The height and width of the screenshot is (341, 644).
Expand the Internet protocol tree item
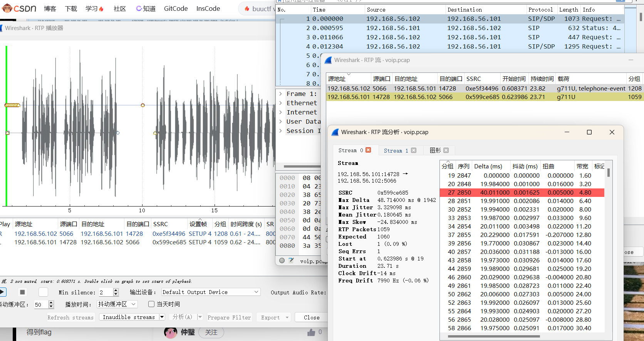click(x=281, y=112)
